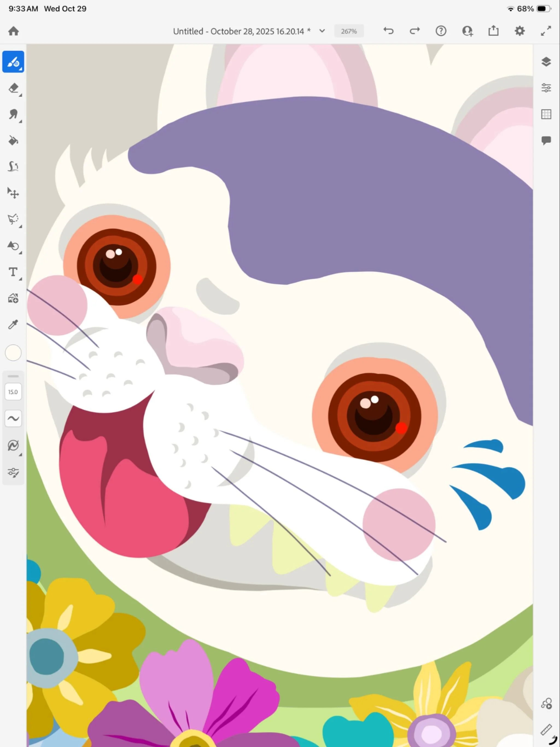Open the Properties panel
This screenshot has width=560, height=747.
pos(546,88)
